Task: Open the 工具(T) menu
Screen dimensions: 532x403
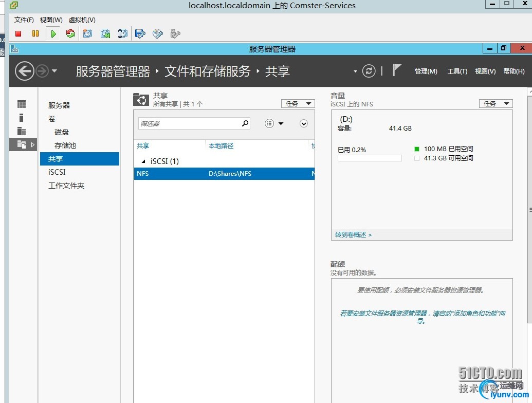Action: click(x=457, y=71)
